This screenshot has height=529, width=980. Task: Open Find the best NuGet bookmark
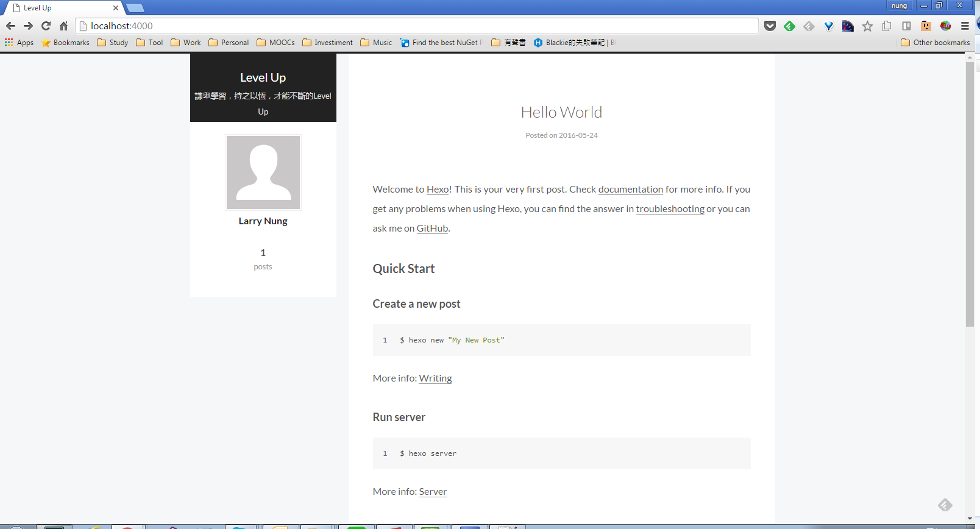[x=442, y=43]
